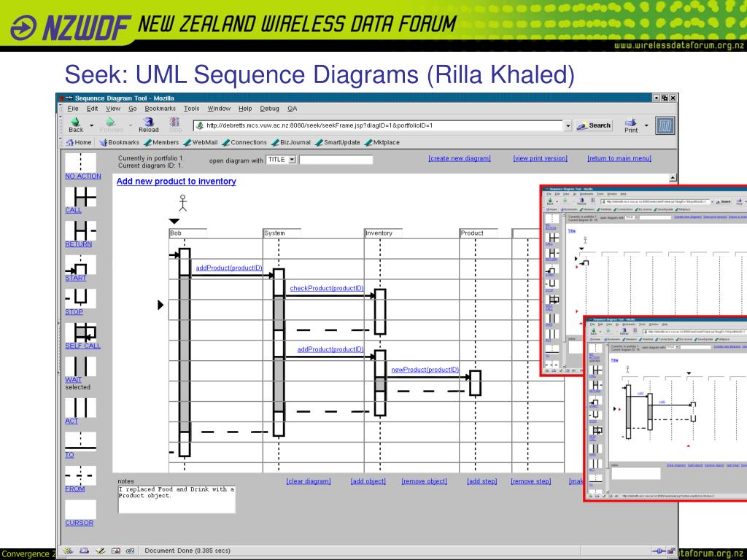Click the checkProduct(productID) message link
747x560 pixels.
pos(327,289)
